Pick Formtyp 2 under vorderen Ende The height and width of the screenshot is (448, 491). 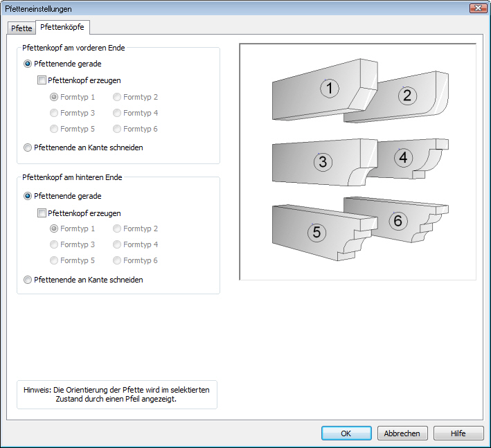[x=135, y=97]
